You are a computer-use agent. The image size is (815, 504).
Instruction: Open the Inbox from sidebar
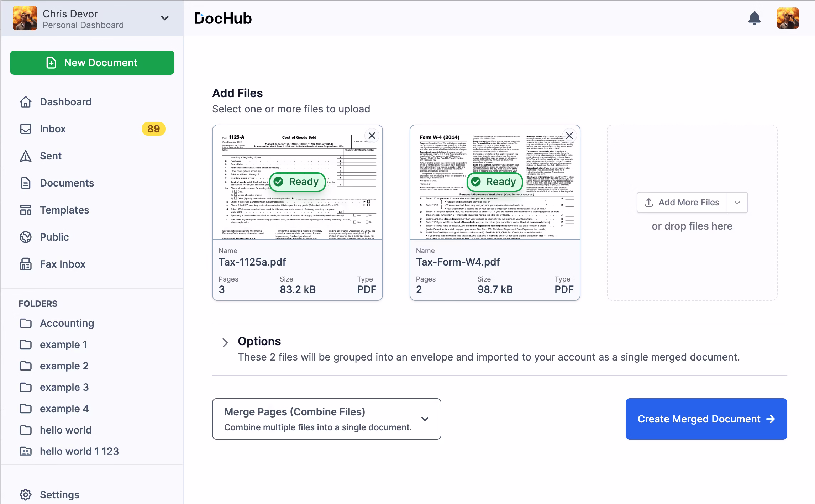point(53,129)
